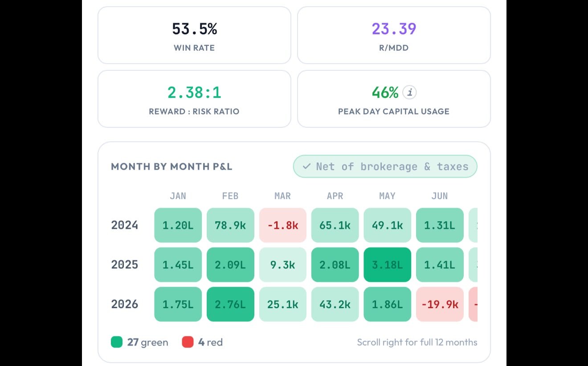Click the JAN column header
Screen dimensions: 588x366
pos(178,196)
